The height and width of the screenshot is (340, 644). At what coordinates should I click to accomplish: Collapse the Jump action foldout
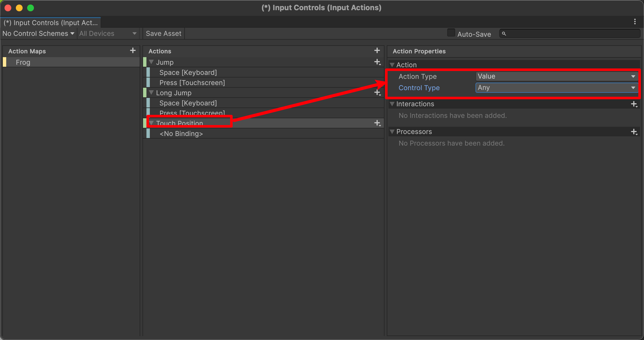[151, 62]
